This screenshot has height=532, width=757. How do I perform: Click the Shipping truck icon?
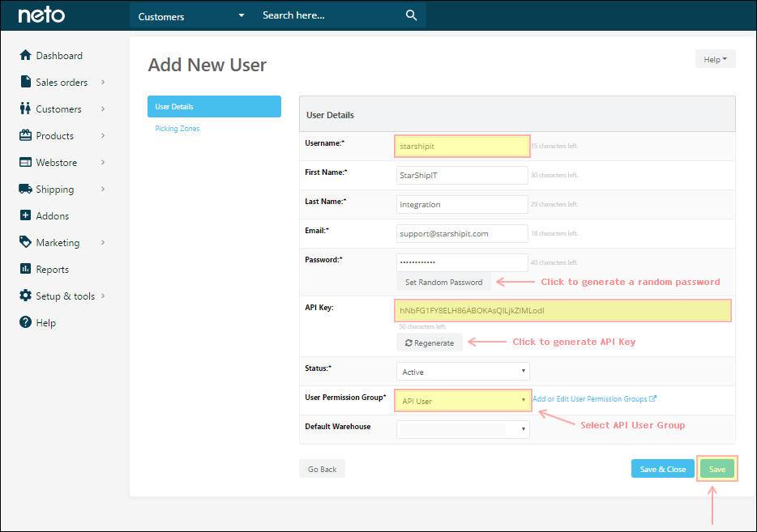[27, 189]
